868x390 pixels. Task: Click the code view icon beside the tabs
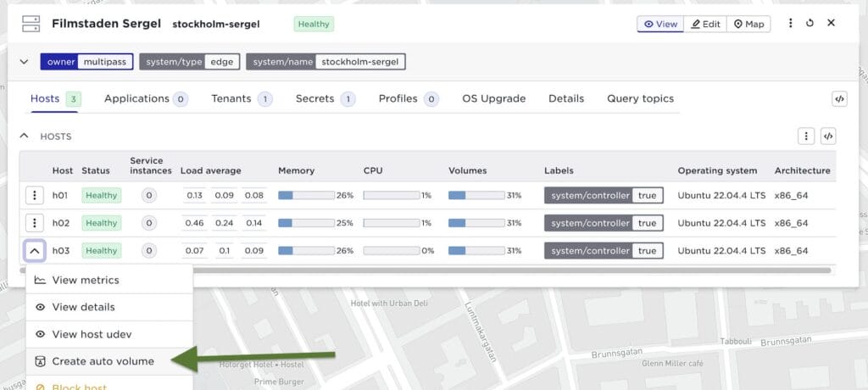(838, 99)
